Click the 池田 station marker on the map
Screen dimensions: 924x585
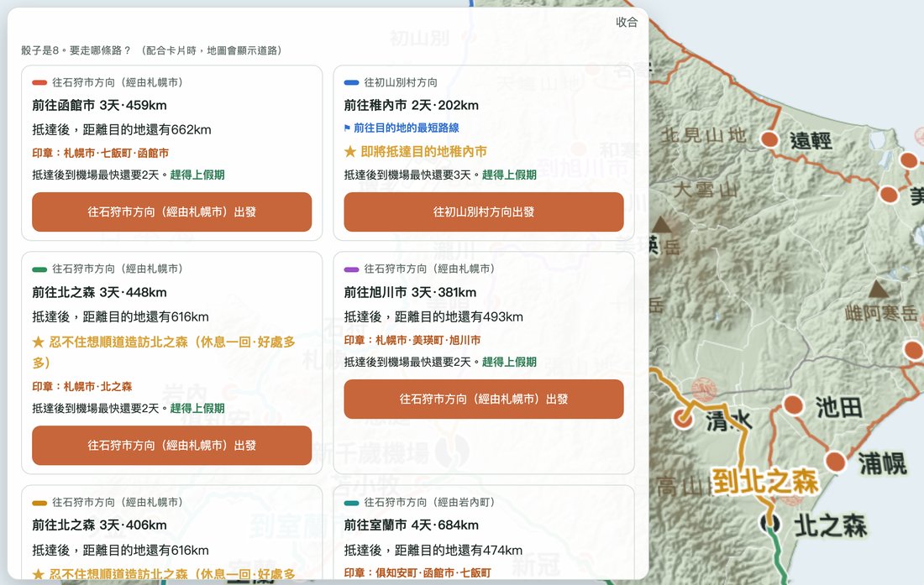[x=793, y=405]
